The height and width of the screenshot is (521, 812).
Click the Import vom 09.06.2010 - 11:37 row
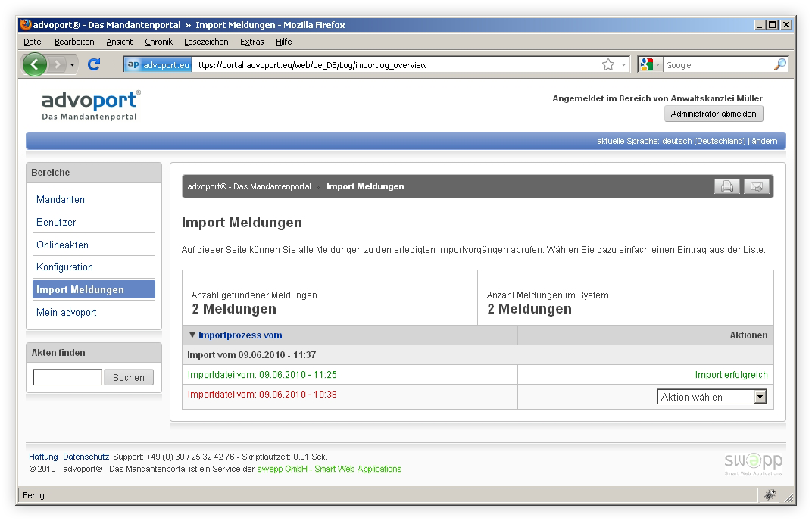click(x=478, y=354)
